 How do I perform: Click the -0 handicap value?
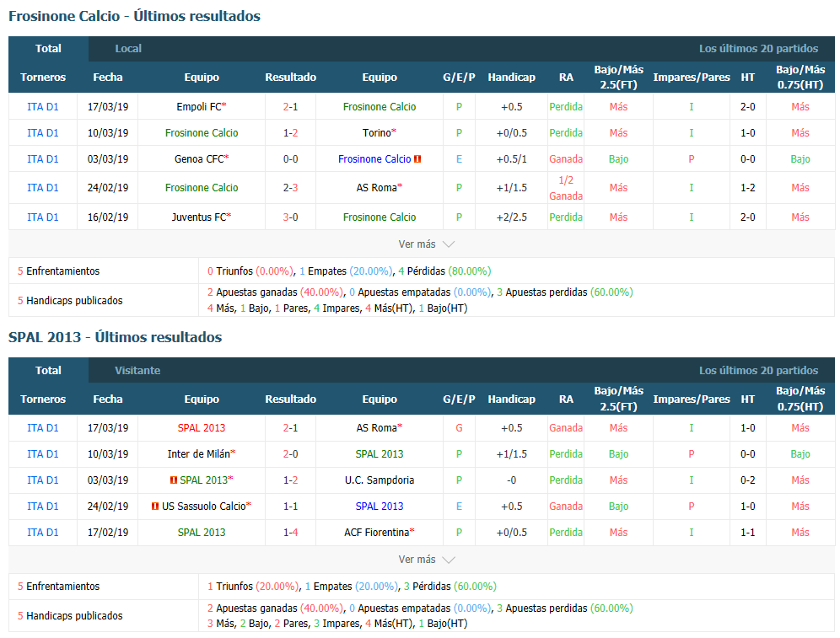tap(512, 480)
